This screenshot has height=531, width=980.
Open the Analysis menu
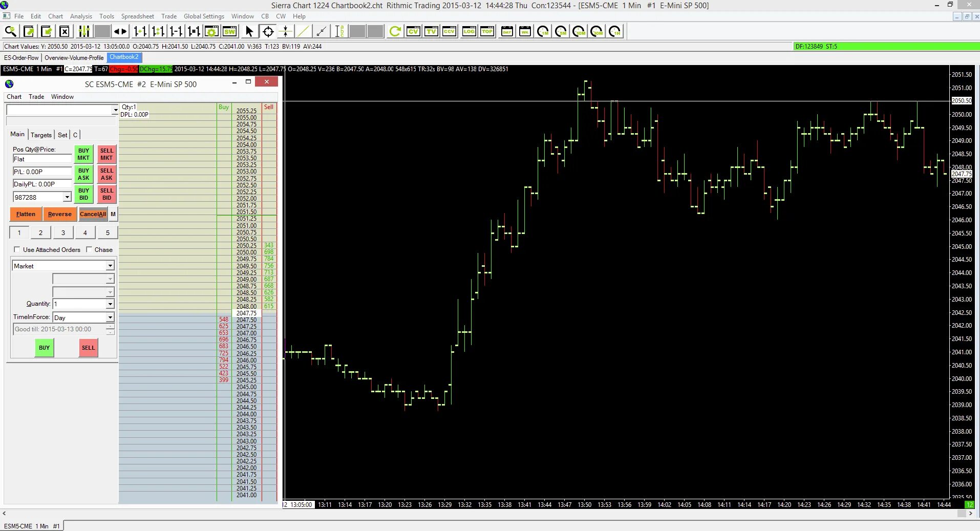(81, 16)
